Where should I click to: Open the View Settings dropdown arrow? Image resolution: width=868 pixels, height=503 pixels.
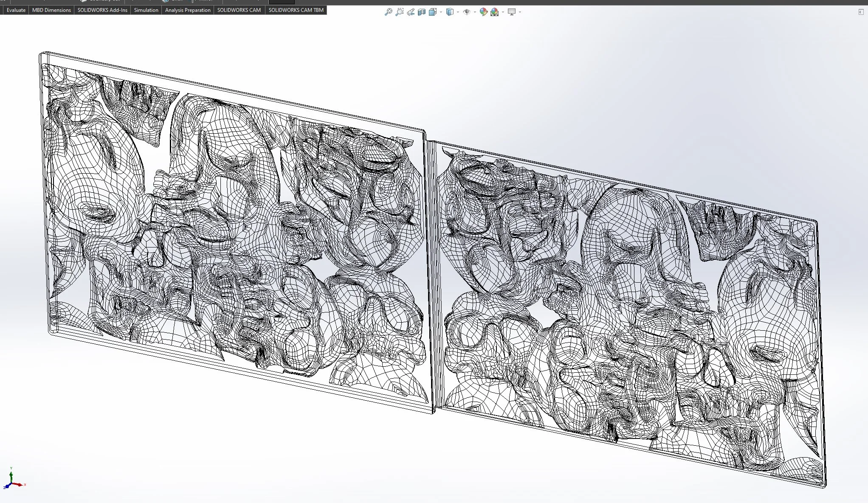click(x=520, y=12)
